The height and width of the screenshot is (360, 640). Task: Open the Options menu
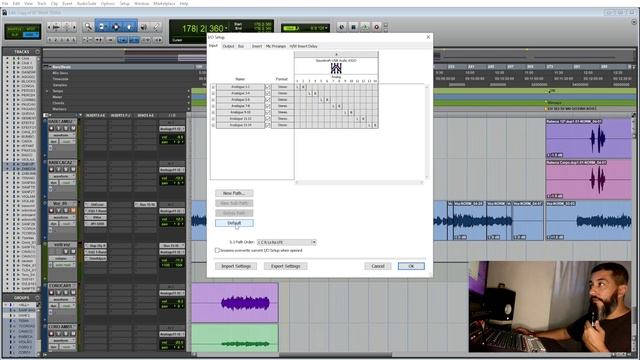[x=108, y=3]
